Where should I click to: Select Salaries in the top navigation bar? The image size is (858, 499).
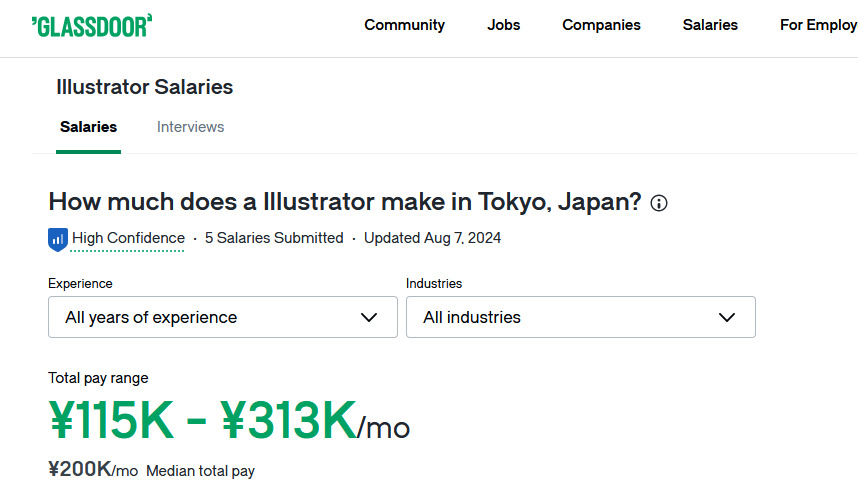click(x=710, y=25)
